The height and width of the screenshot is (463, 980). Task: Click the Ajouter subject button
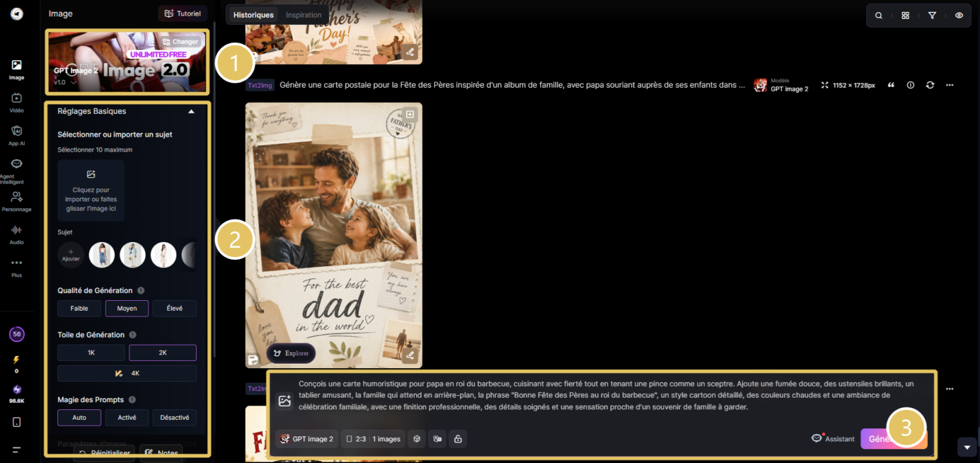click(x=71, y=255)
